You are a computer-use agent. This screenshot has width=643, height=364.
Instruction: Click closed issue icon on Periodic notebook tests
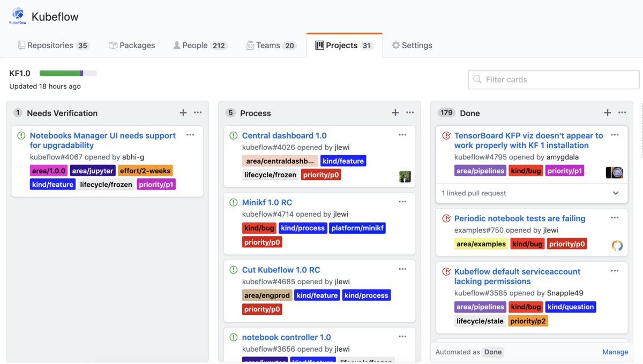pyautogui.click(x=446, y=218)
